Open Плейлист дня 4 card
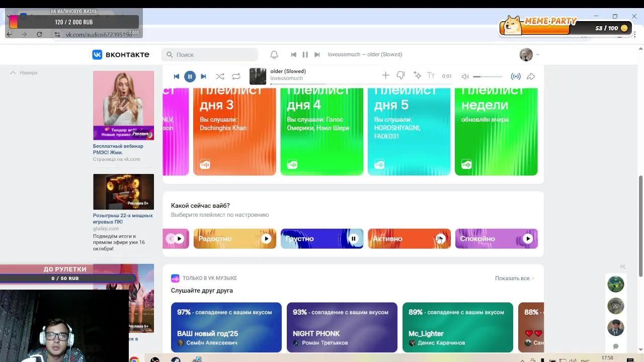 [x=321, y=132]
